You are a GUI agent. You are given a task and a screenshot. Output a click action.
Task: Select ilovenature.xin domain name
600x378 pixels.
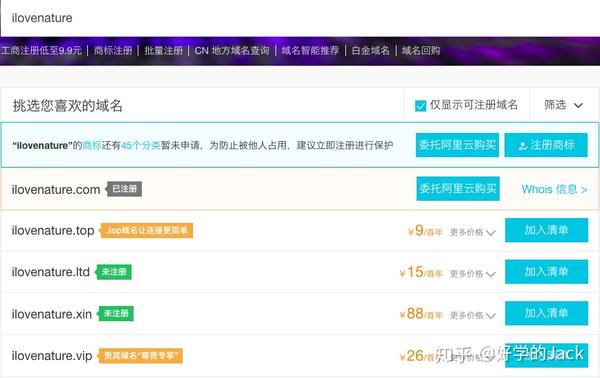(x=52, y=314)
